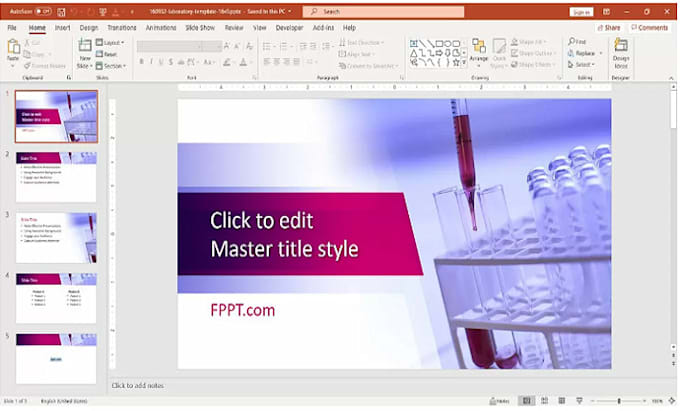
Task: Click the Underline formatting icon
Action: [160, 62]
